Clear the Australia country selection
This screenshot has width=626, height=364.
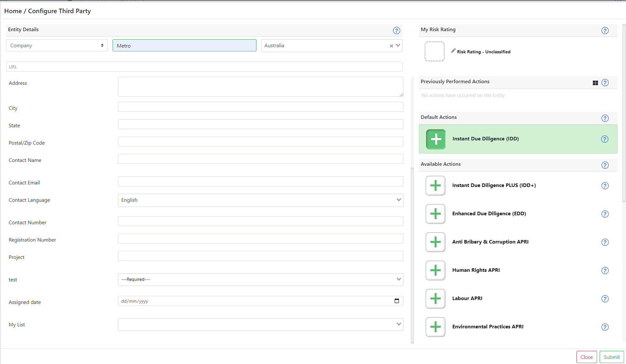[391, 46]
